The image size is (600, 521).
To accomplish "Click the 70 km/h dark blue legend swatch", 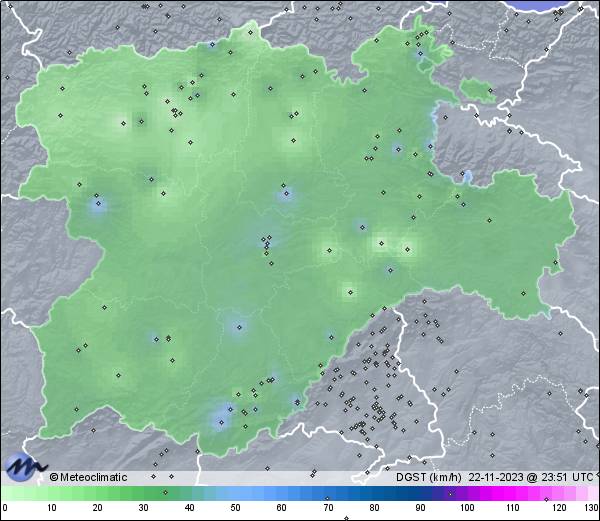I will tap(327, 494).
